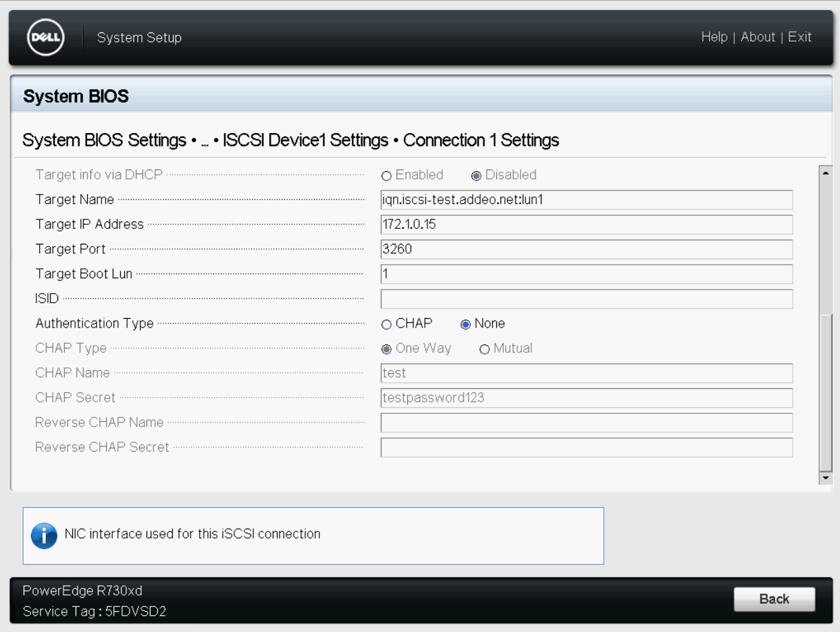Click the Target IP Address label
This screenshot has height=632, width=840.
click(89, 224)
